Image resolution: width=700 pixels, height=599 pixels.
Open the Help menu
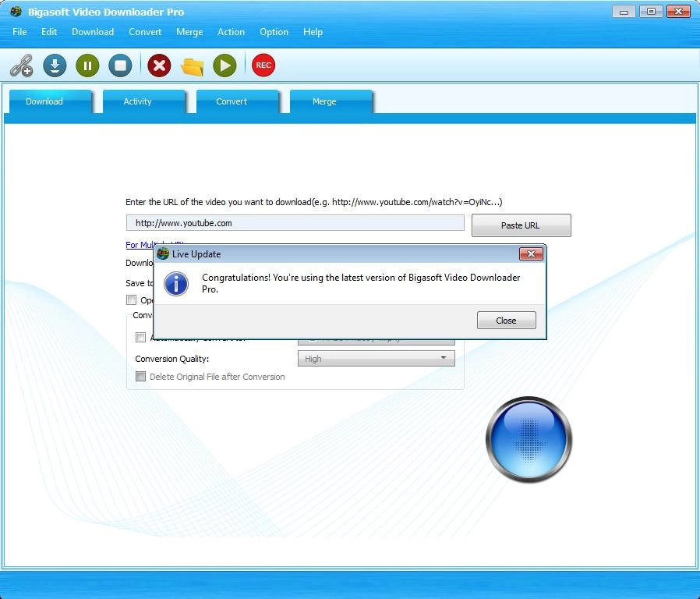coord(313,32)
